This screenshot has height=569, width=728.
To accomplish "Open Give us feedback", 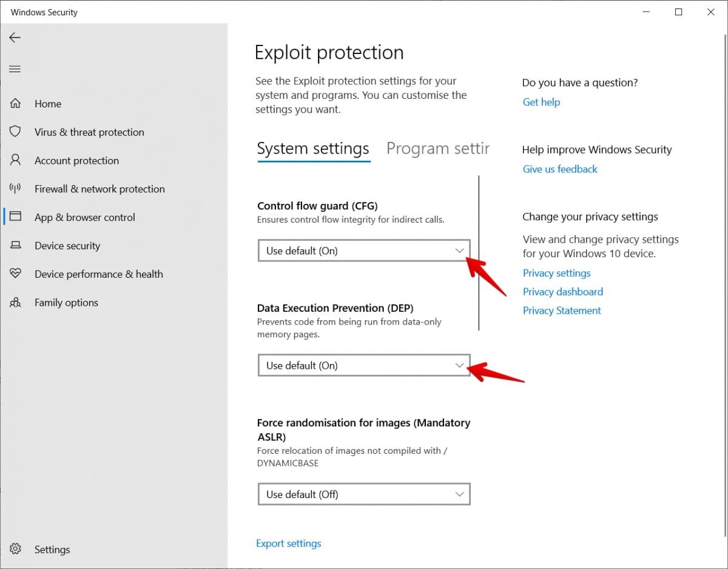I will point(559,169).
